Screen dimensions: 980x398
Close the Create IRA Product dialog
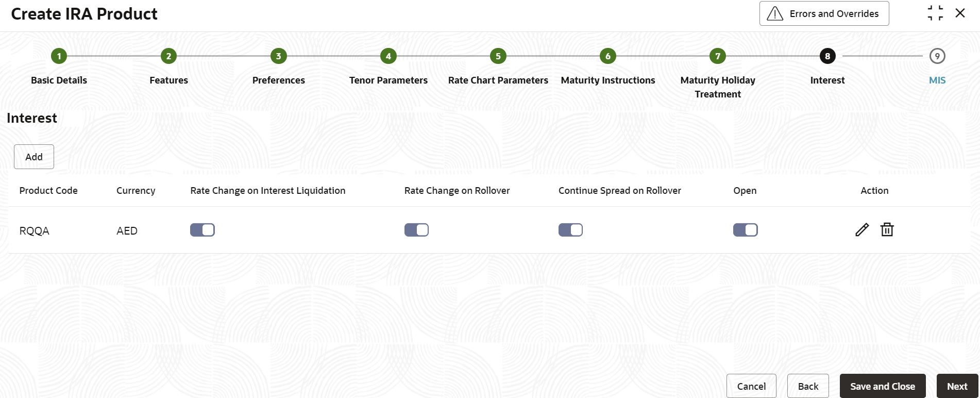click(960, 13)
